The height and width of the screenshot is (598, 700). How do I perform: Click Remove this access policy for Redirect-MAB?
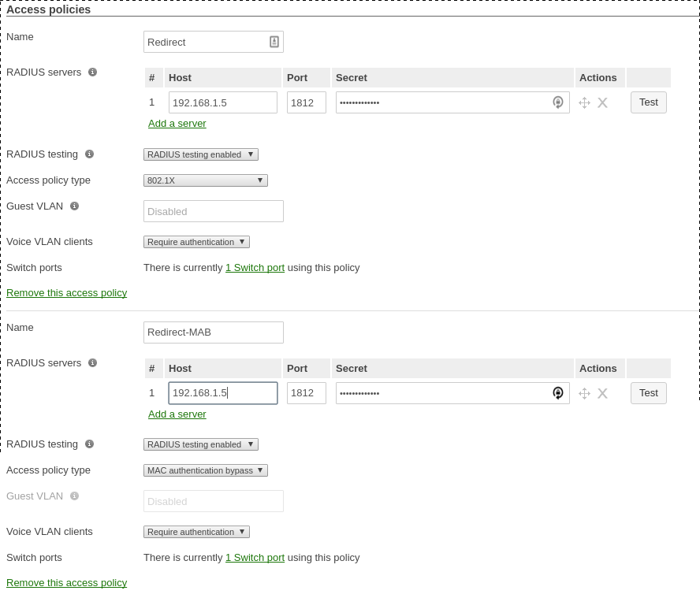coord(66,583)
